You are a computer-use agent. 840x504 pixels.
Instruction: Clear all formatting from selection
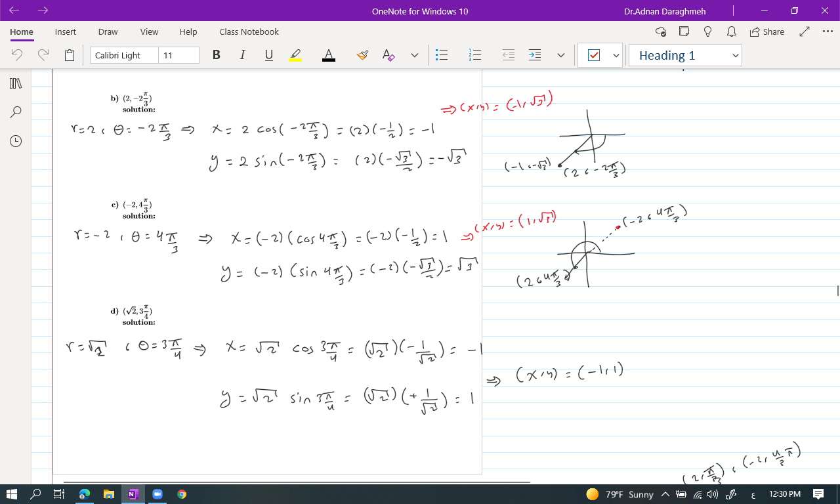tap(388, 56)
